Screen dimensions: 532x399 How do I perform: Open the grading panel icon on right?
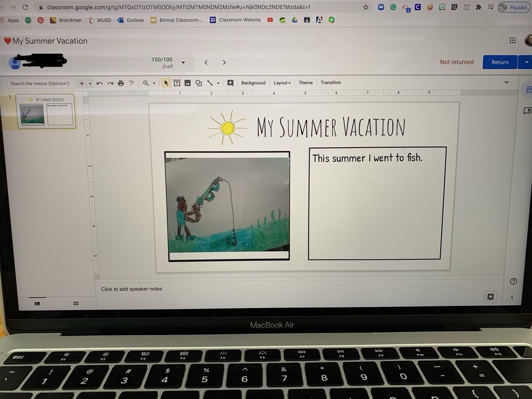528,90
